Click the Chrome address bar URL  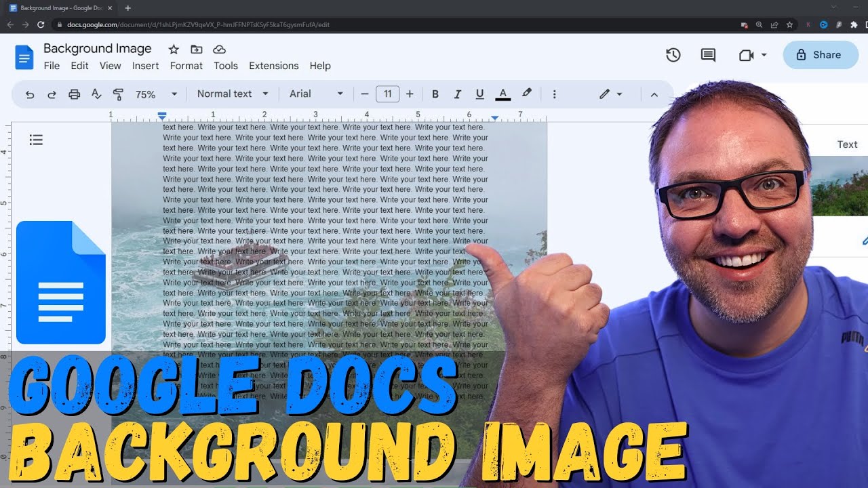coord(198,24)
